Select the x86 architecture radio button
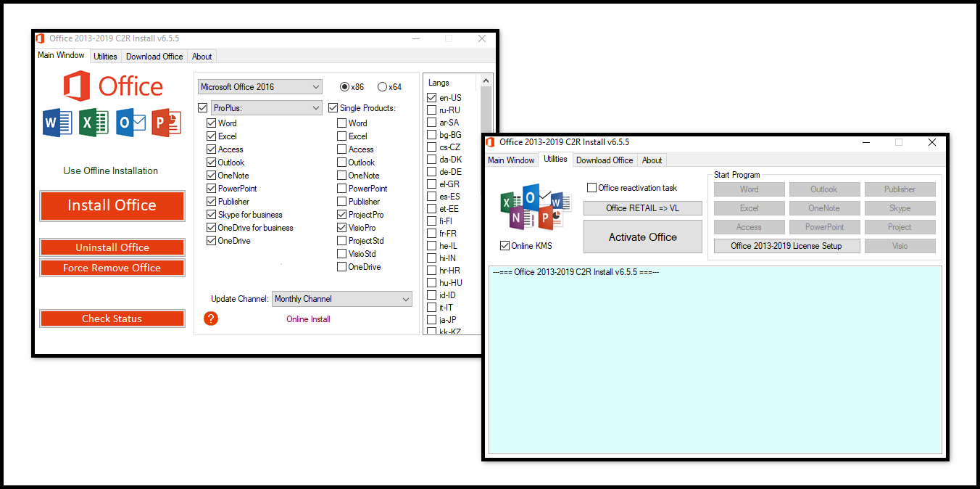 344,87
